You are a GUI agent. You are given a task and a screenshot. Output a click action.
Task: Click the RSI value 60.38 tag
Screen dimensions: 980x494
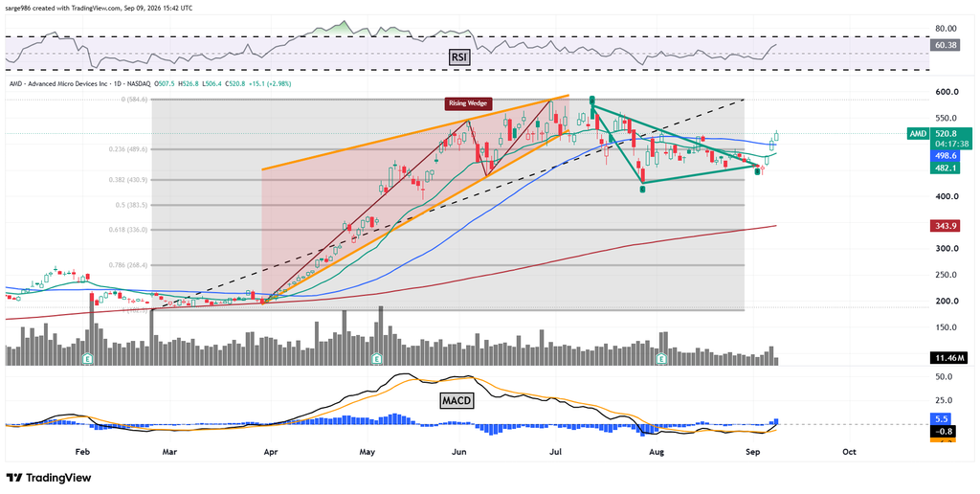point(942,45)
